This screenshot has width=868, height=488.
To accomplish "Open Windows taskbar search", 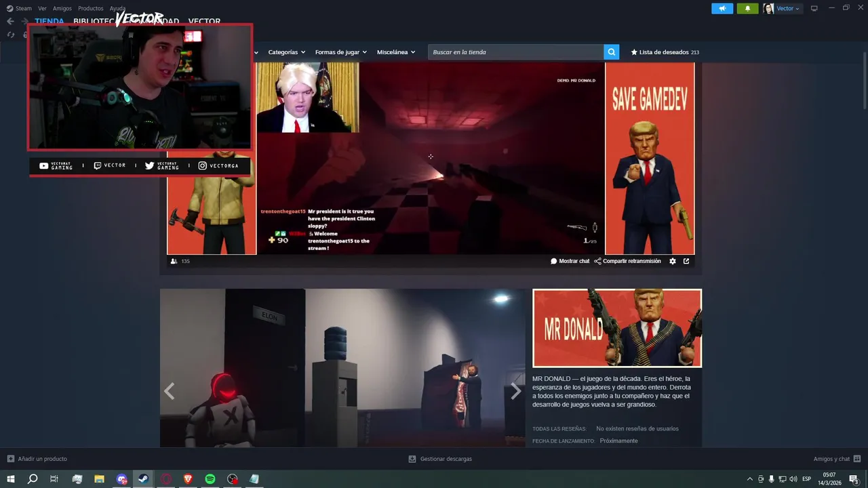I will click(x=32, y=479).
